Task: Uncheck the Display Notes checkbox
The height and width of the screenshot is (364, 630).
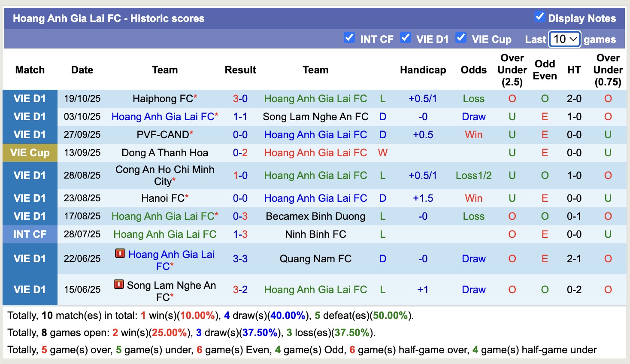Action: tap(540, 17)
